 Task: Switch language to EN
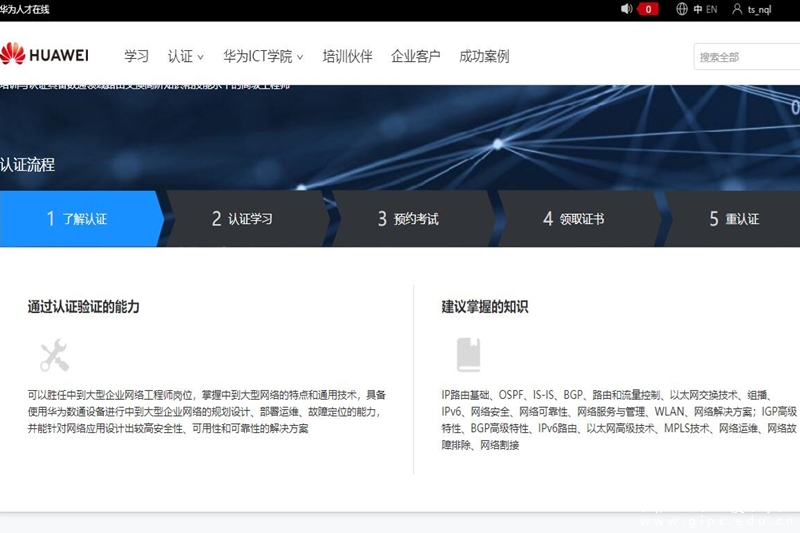(x=712, y=9)
